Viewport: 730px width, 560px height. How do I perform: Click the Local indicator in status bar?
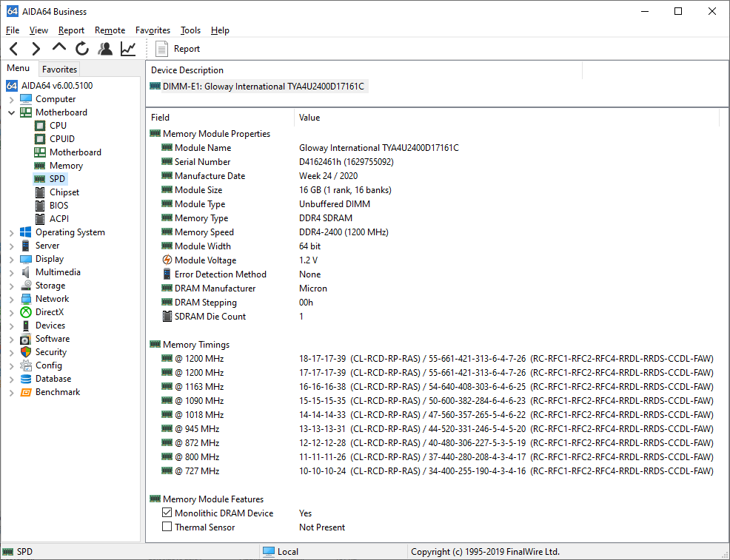(281, 552)
